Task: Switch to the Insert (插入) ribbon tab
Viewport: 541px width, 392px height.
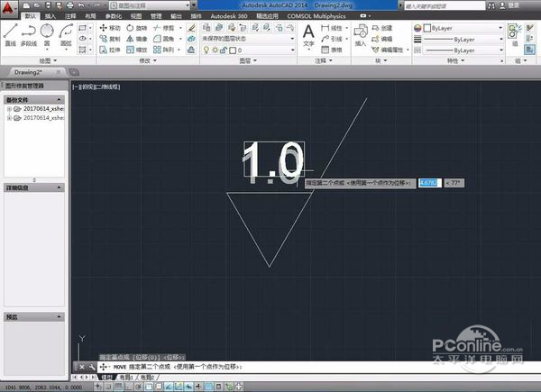Action: click(x=50, y=16)
